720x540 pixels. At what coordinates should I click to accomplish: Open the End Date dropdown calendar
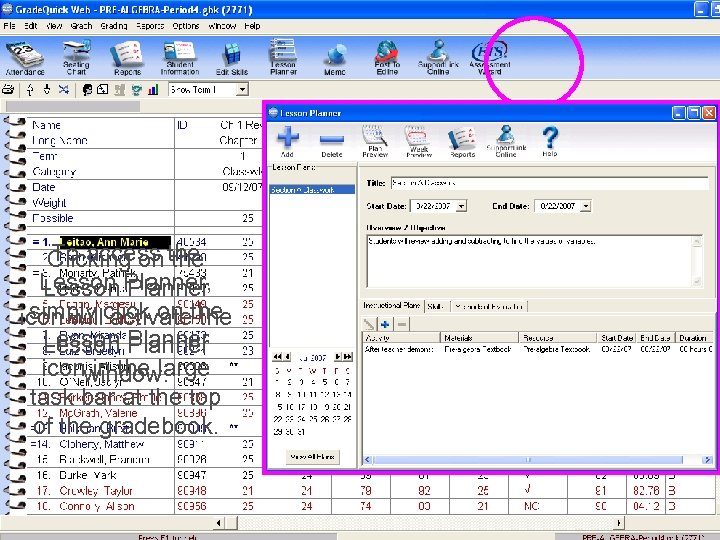click(x=585, y=206)
